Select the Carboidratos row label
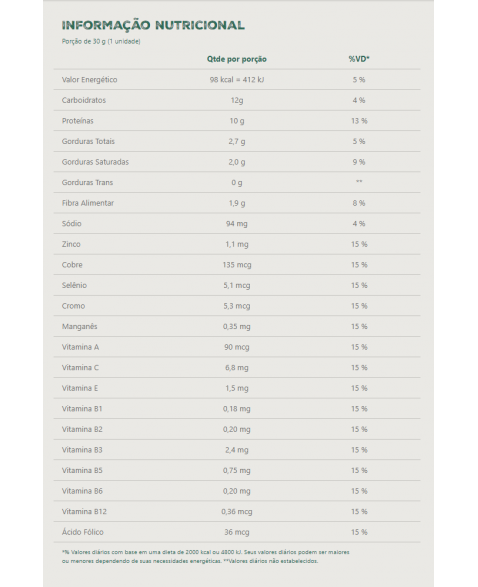This screenshot has width=478, height=587. [x=84, y=100]
